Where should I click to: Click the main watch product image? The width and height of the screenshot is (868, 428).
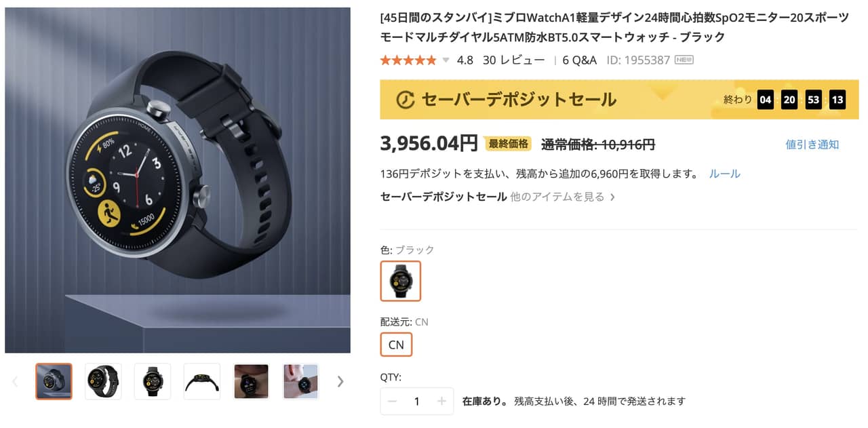click(178, 180)
